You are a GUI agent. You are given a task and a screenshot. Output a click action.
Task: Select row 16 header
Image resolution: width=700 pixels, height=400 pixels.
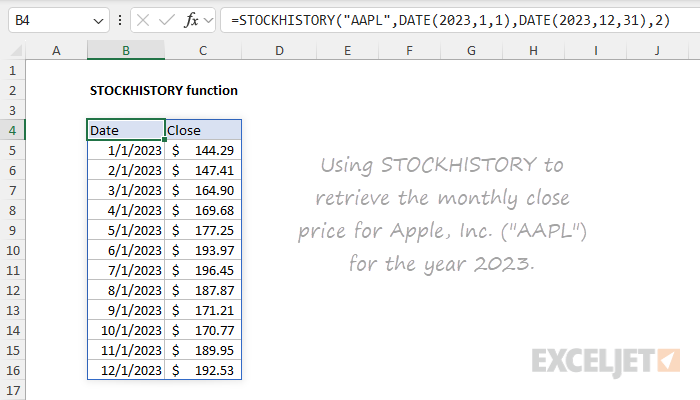(12, 371)
